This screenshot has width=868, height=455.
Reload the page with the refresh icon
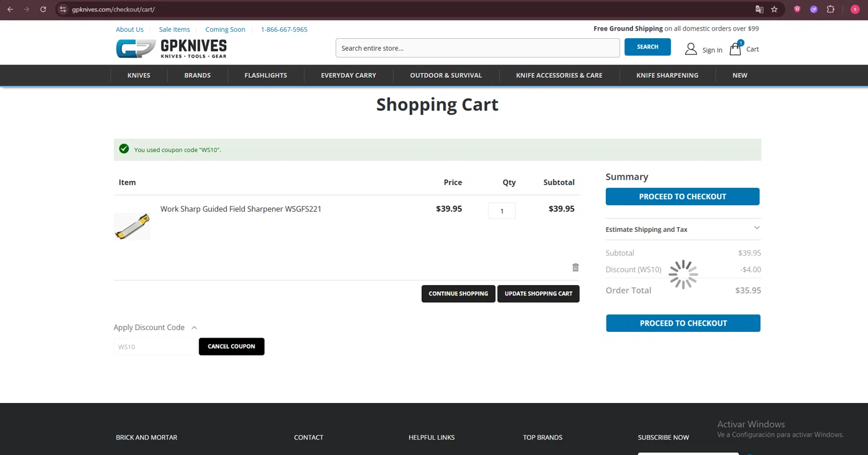pos(43,9)
